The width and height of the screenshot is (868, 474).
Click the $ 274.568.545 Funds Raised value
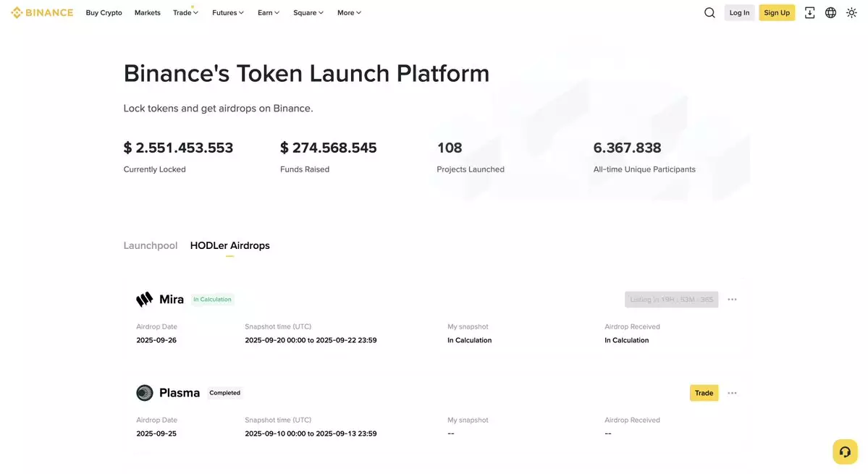[x=328, y=148]
